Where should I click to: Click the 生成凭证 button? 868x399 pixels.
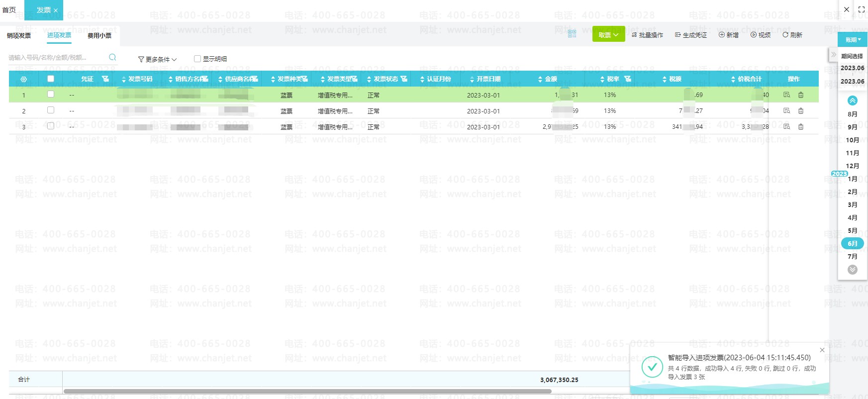point(691,35)
